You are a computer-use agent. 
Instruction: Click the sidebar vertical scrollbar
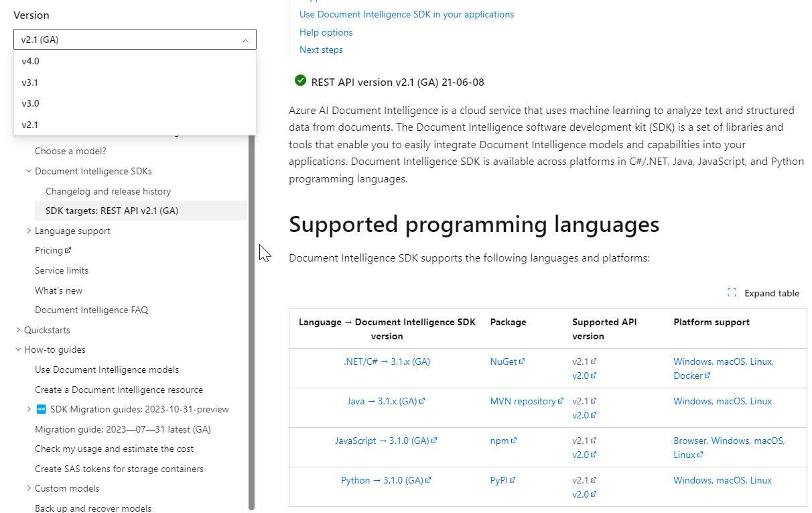pyautogui.click(x=252, y=322)
